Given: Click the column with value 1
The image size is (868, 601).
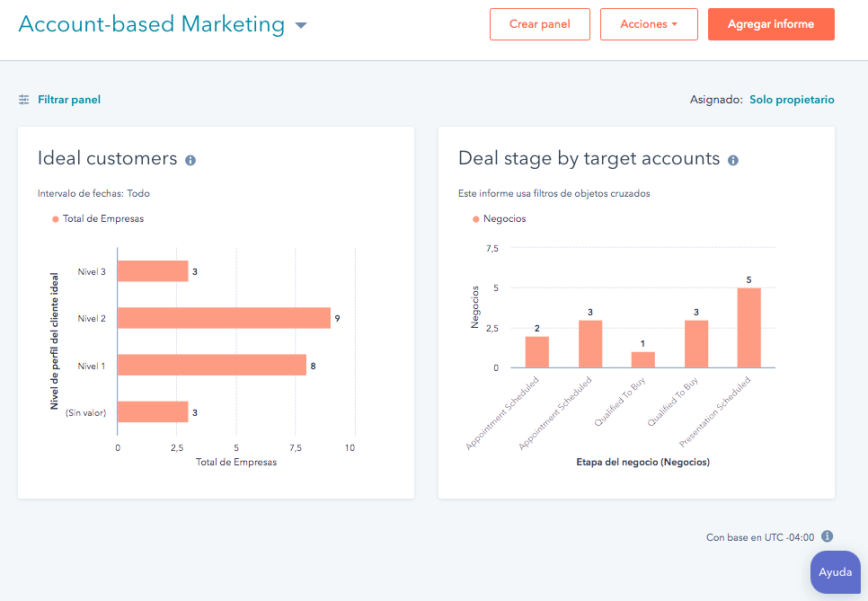Looking at the screenshot, I should [642, 359].
